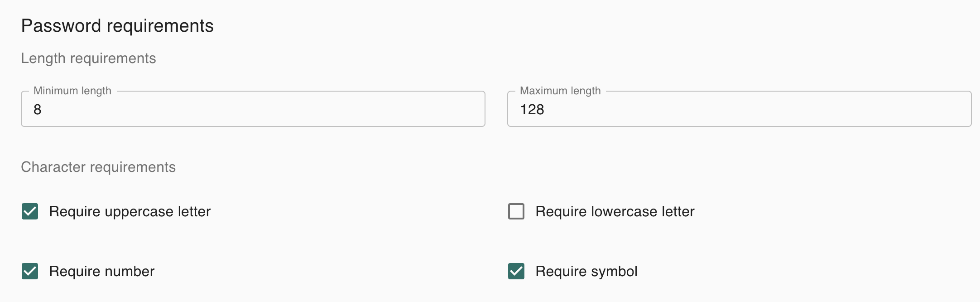
Task: Turn off the Require symbol checkbox
Action: (x=516, y=271)
